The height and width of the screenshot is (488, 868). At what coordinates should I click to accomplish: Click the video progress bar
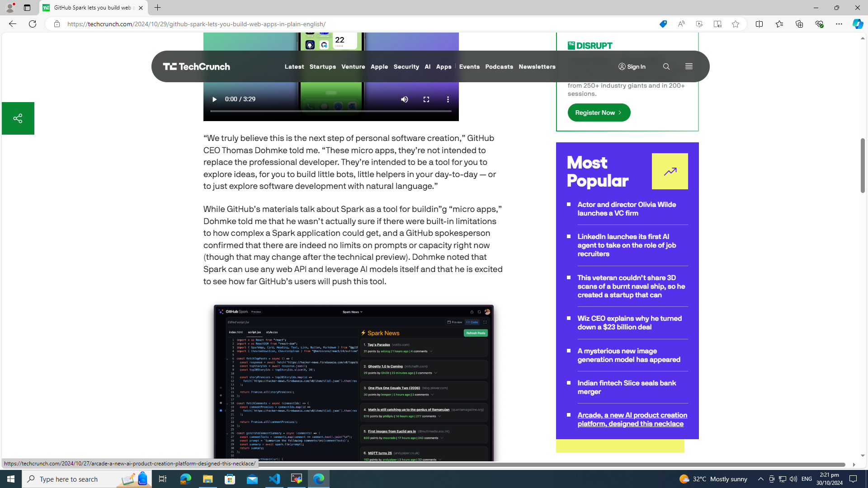331,111
